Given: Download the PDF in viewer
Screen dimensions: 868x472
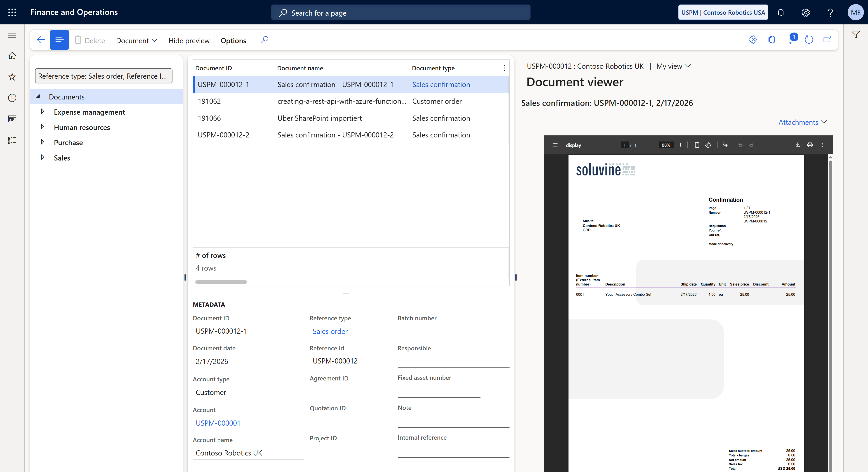Looking at the screenshot, I should pyautogui.click(x=797, y=145).
